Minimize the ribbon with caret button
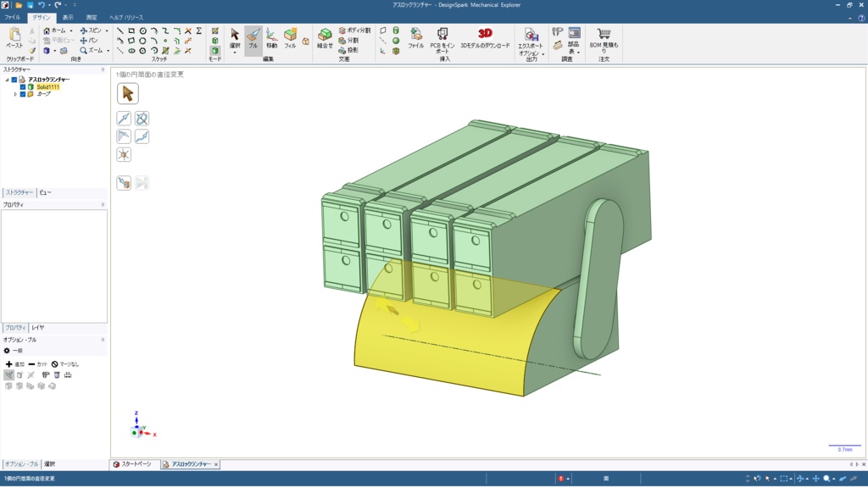The image size is (868, 488). (x=850, y=18)
